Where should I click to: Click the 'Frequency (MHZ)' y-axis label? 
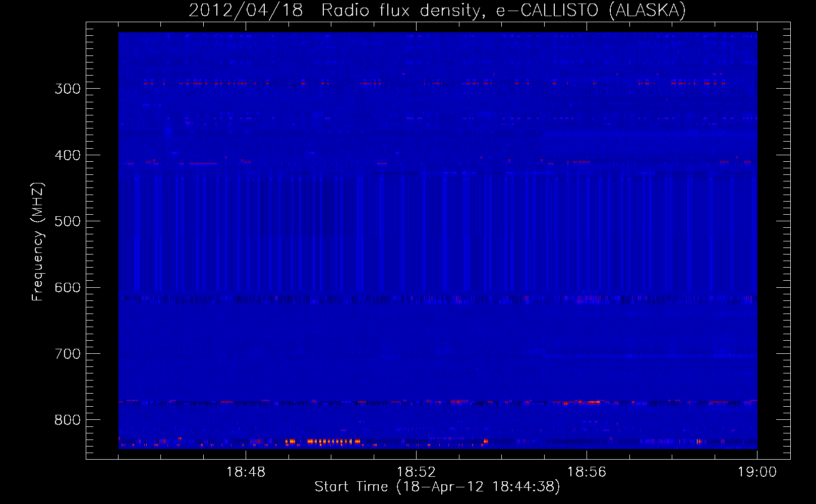[x=38, y=242]
